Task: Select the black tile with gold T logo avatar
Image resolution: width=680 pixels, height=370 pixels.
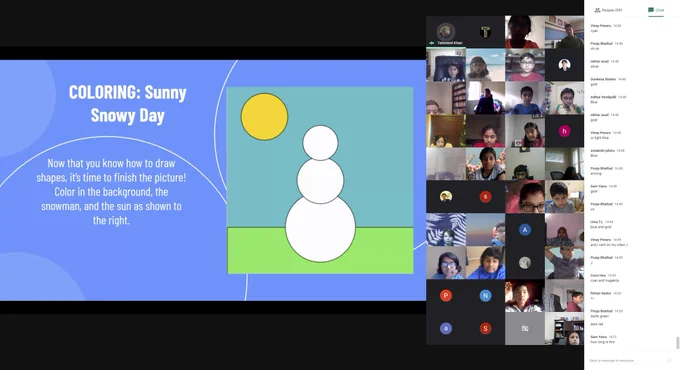Action: click(485, 31)
